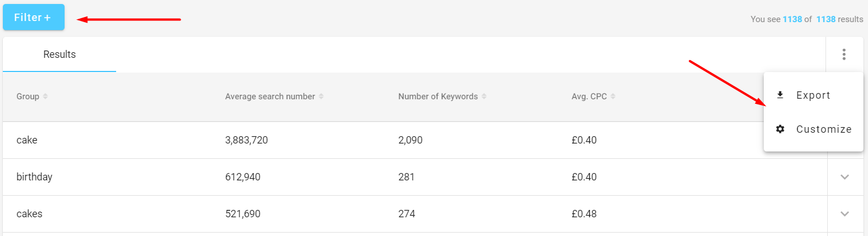
Task: Sort by Group column arrows
Action: [45, 96]
